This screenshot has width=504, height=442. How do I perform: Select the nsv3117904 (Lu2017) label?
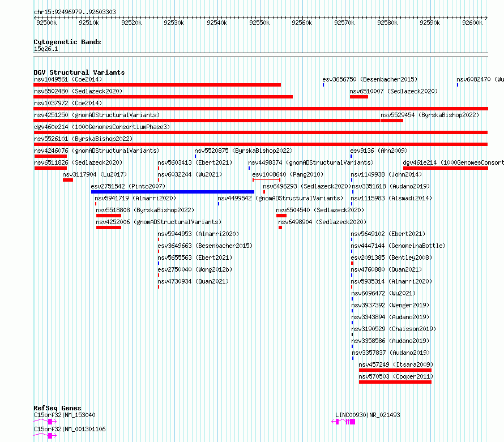95,174
